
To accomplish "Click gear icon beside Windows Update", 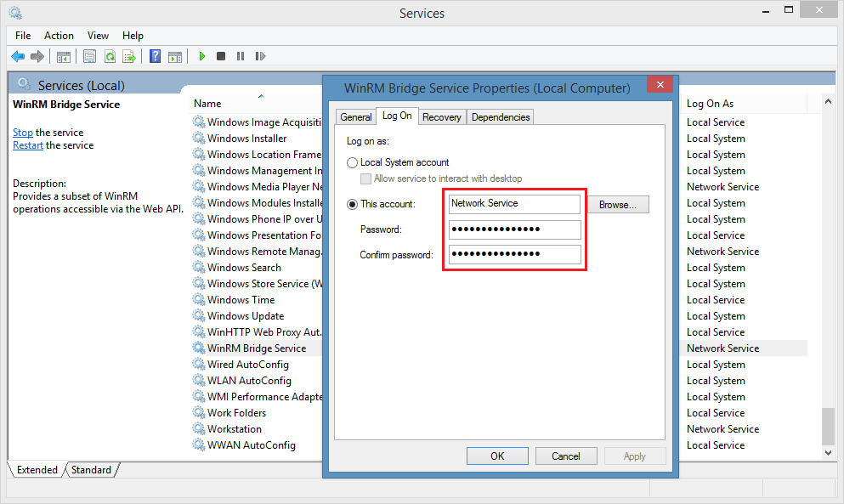I will click(x=199, y=315).
